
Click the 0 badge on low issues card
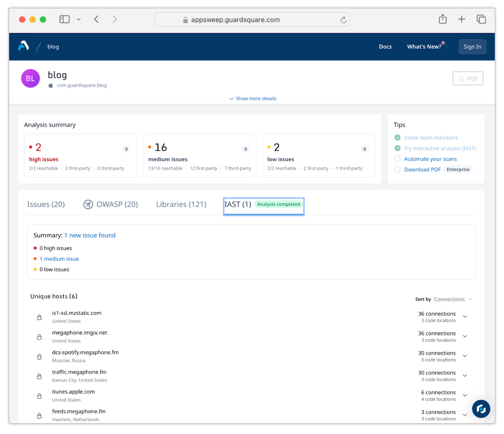[x=365, y=149]
